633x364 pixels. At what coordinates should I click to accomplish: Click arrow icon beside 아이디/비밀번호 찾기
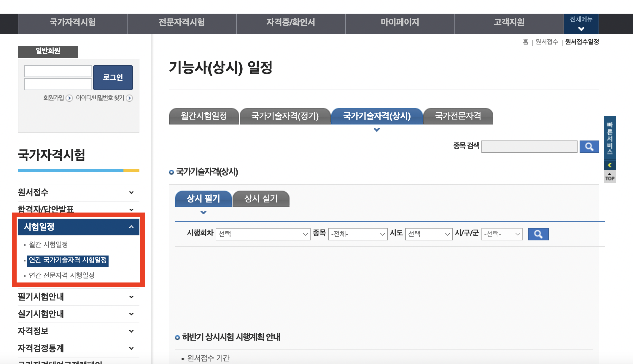coord(129,98)
